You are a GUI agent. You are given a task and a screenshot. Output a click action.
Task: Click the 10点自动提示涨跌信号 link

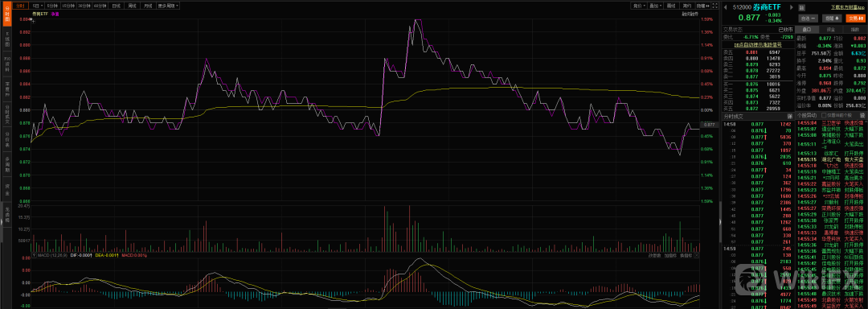758,45
